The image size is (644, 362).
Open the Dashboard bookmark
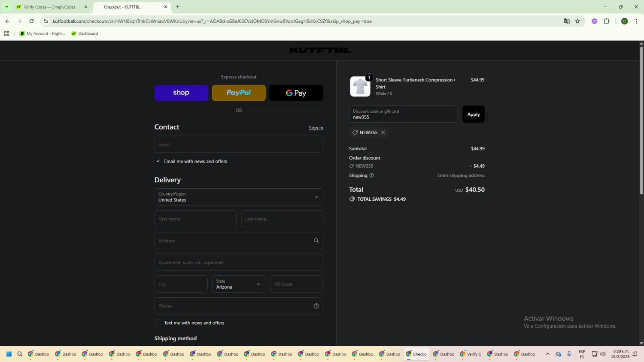pos(85,33)
